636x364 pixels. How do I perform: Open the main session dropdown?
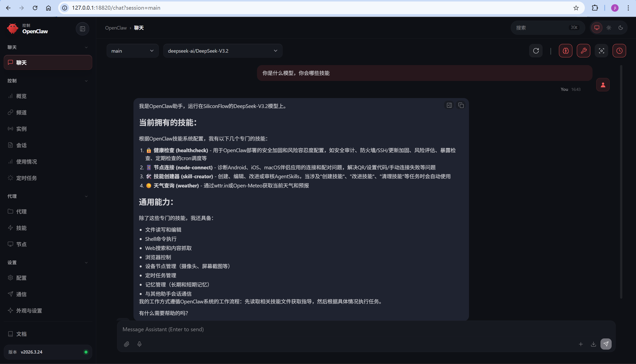(x=132, y=51)
